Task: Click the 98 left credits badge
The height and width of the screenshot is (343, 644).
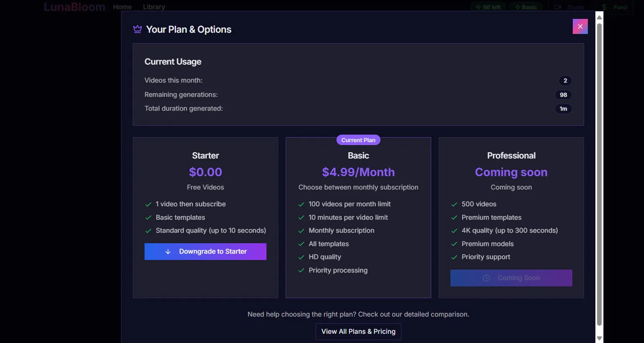Action: point(488,7)
